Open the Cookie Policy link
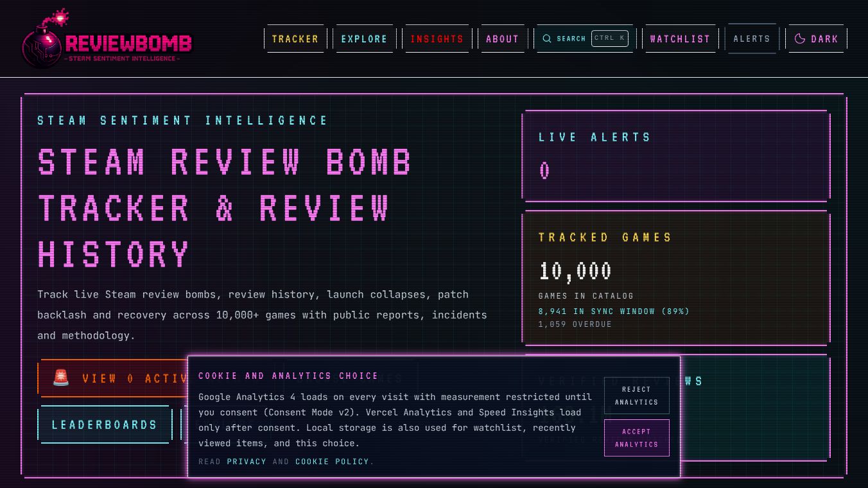Image resolution: width=868 pixels, height=488 pixels. (333, 461)
